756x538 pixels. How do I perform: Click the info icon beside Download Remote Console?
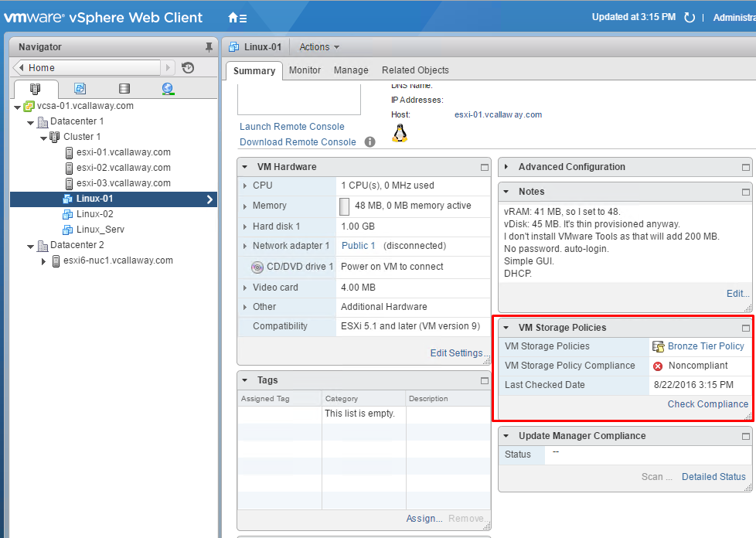pos(369,142)
